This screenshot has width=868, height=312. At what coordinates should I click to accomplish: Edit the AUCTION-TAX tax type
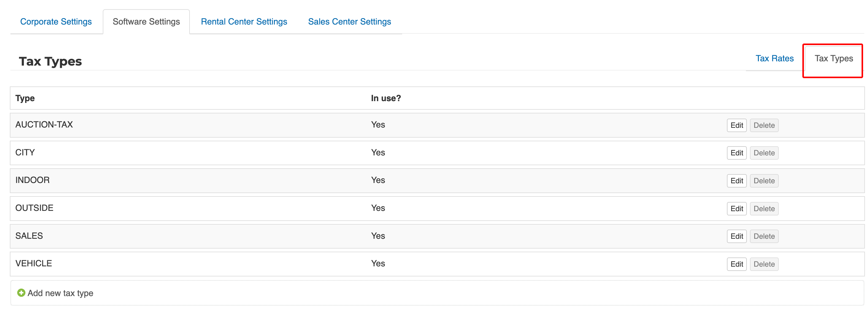tap(737, 125)
